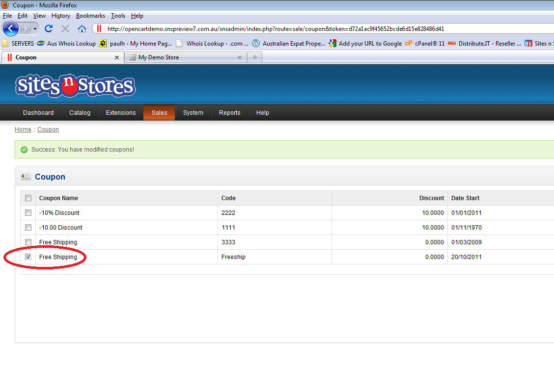Image resolution: width=554 pixels, height=392 pixels.
Task: Check the -10% Discount coupon checkbox
Action: pyautogui.click(x=28, y=213)
